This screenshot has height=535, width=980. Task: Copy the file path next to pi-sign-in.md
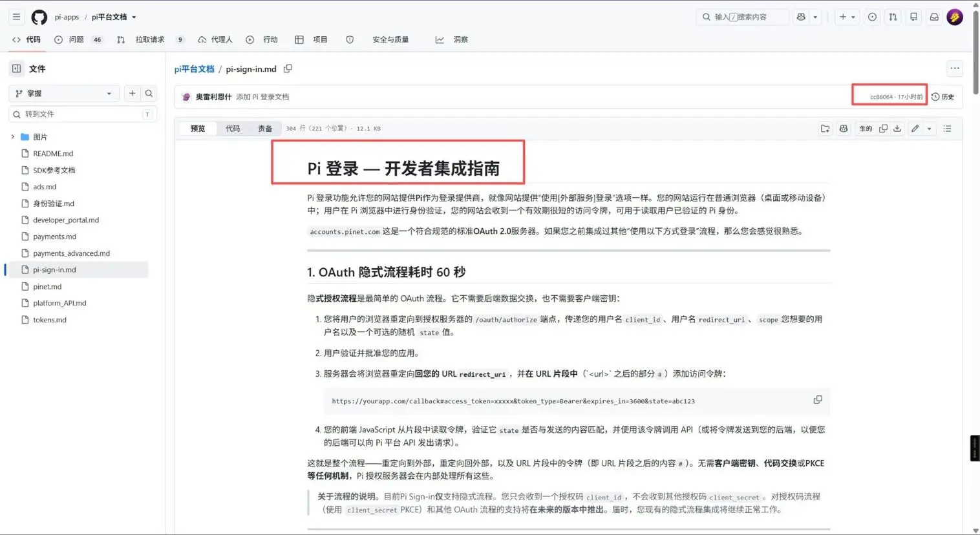pos(288,68)
